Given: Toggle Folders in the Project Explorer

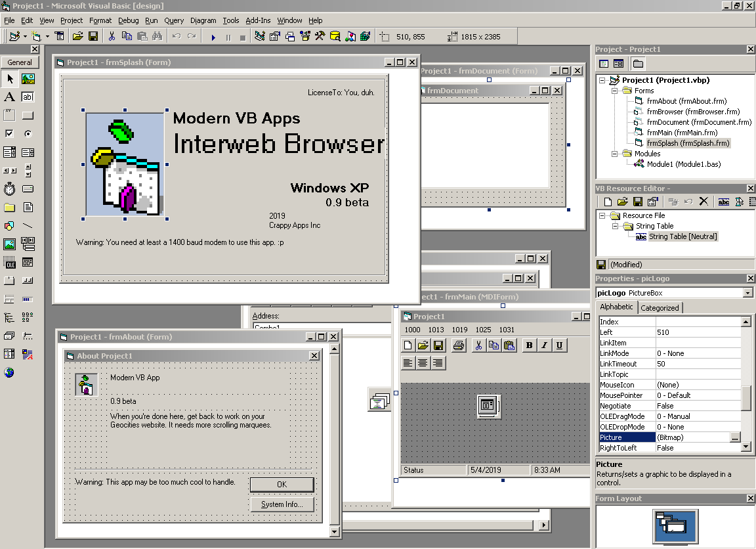Looking at the screenshot, I should (638, 64).
